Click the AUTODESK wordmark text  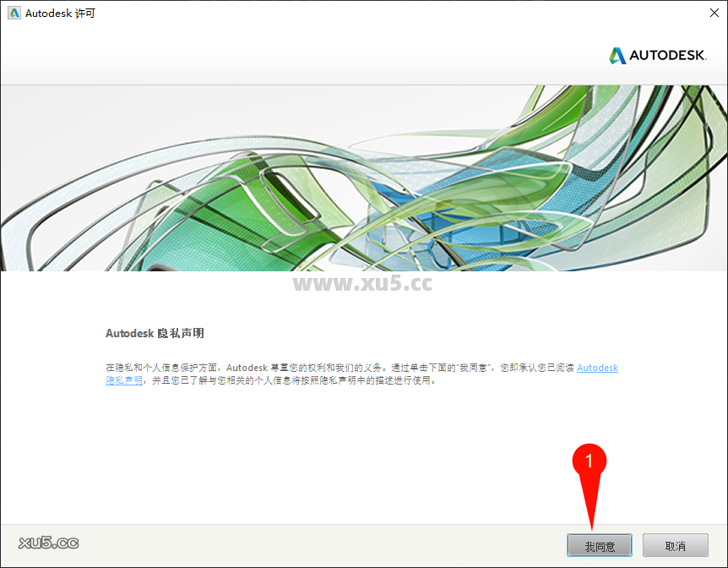[x=667, y=55]
